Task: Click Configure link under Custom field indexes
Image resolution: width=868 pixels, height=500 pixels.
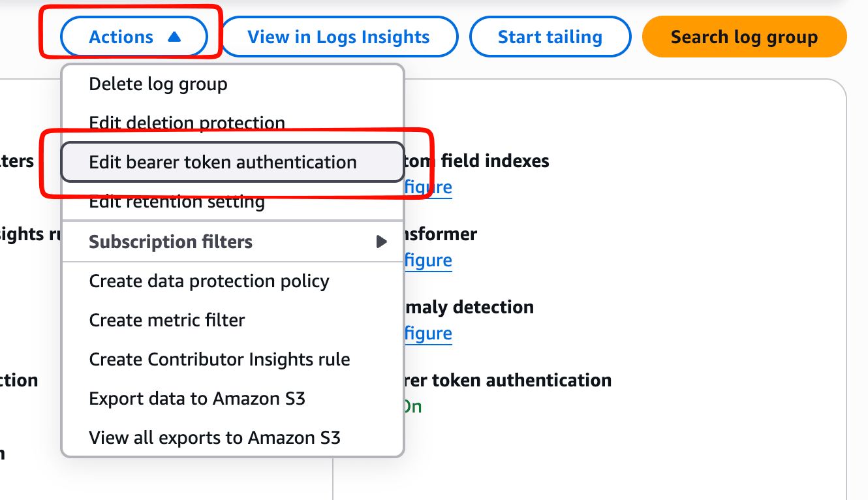Action: click(x=428, y=187)
